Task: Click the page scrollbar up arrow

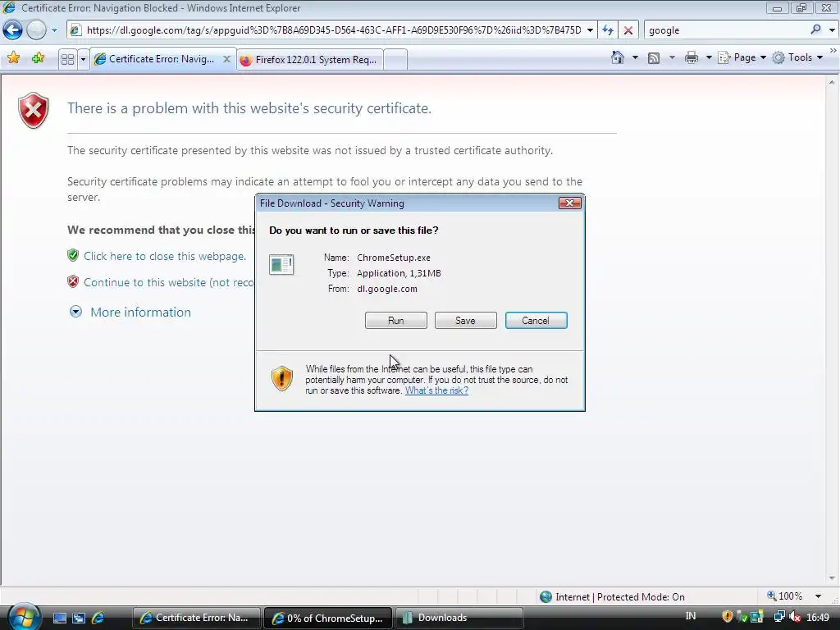Action: [832, 82]
